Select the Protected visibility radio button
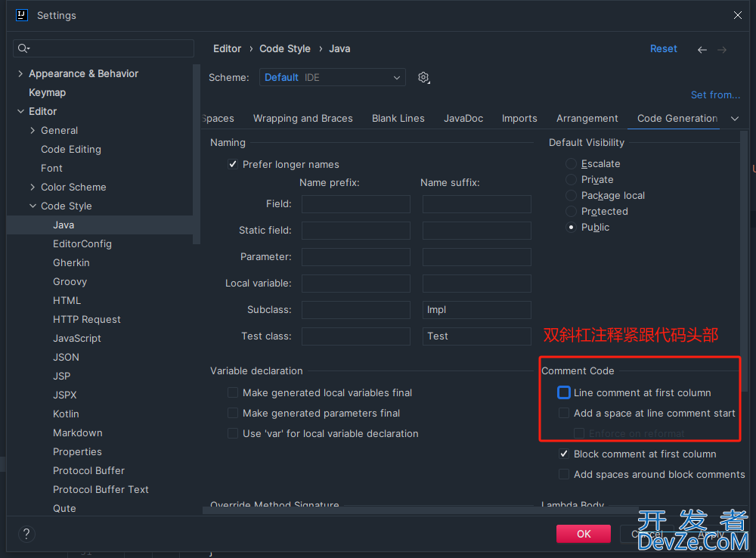Viewport: 756px width, 558px height. pos(571,211)
